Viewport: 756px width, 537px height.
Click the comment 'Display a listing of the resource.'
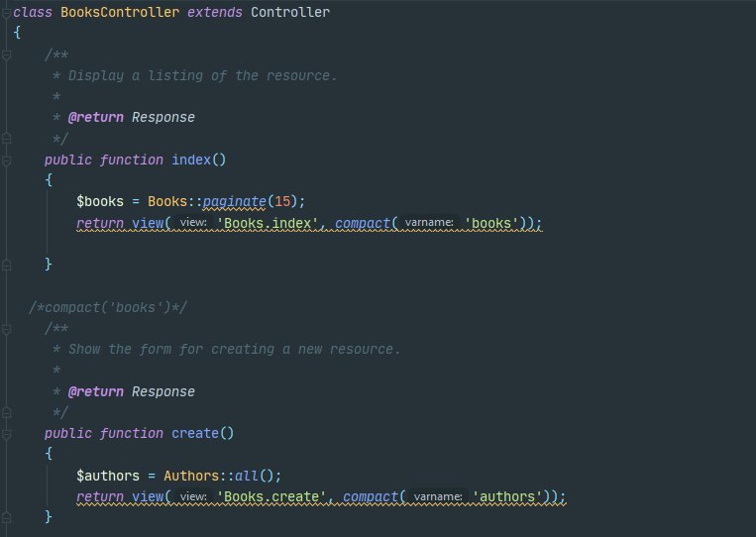click(x=202, y=75)
